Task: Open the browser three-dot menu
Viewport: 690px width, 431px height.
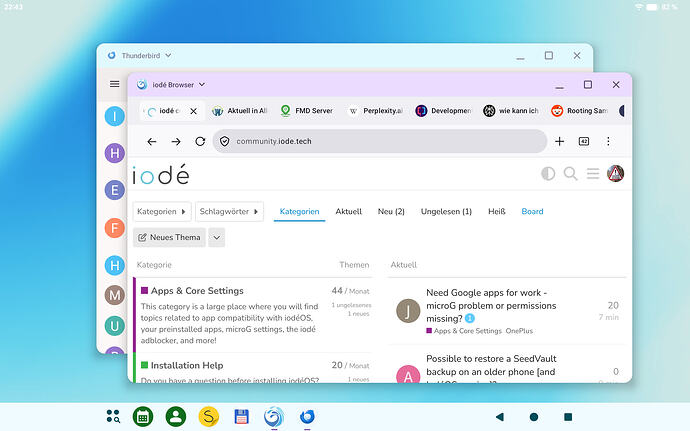Action: [x=608, y=141]
